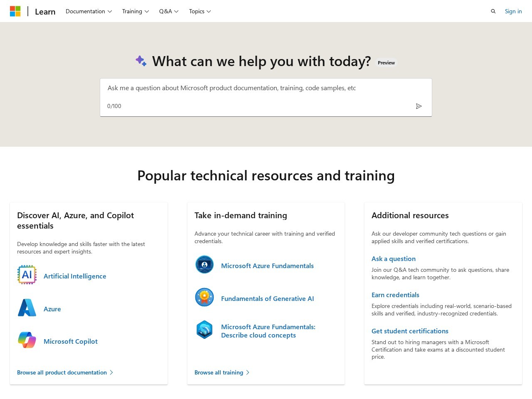The image size is (532, 399).
Task: Click the Fundamentals of Generative AI badge icon
Action: click(x=204, y=297)
